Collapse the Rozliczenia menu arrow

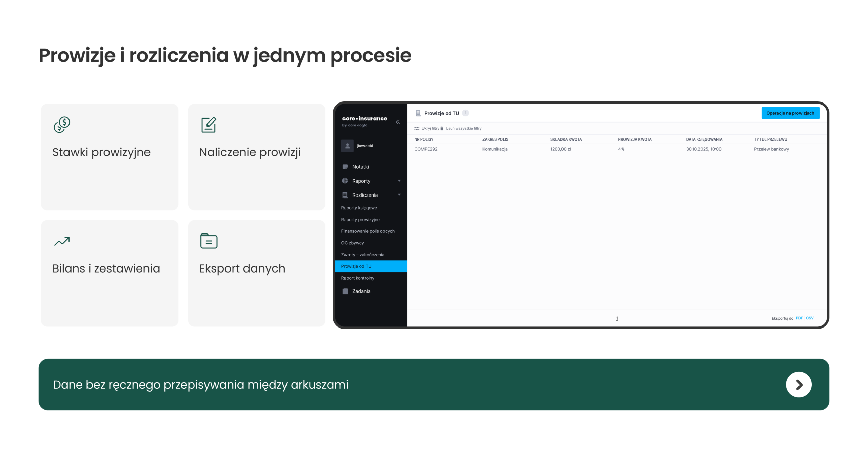[399, 195]
